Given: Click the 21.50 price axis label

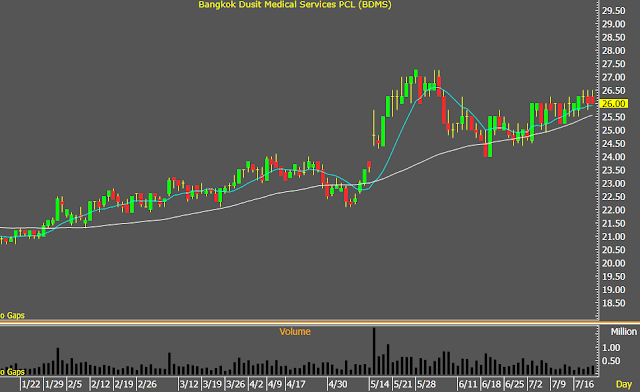Looking at the screenshot, I should pyautogui.click(x=613, y=224).
